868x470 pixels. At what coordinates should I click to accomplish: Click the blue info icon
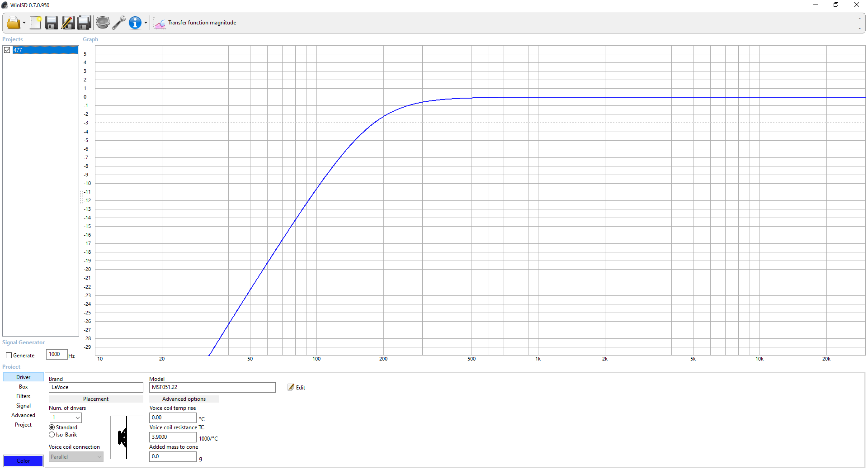135,23
